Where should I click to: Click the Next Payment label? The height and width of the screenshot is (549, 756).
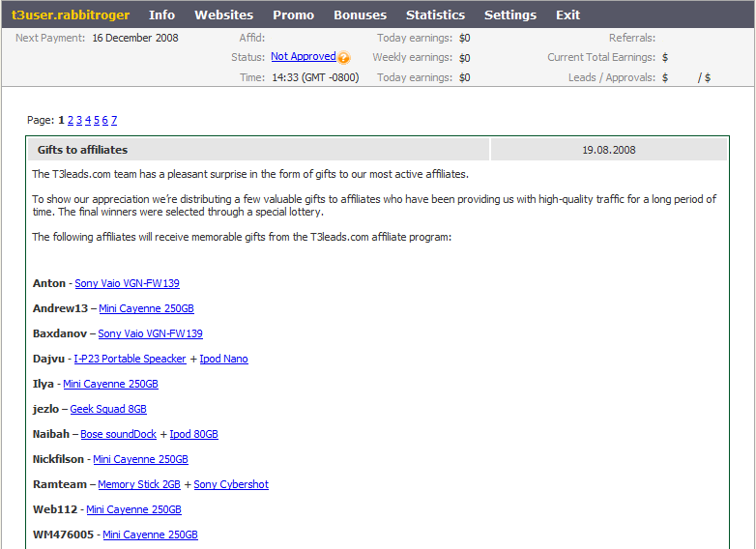[50, 38]
